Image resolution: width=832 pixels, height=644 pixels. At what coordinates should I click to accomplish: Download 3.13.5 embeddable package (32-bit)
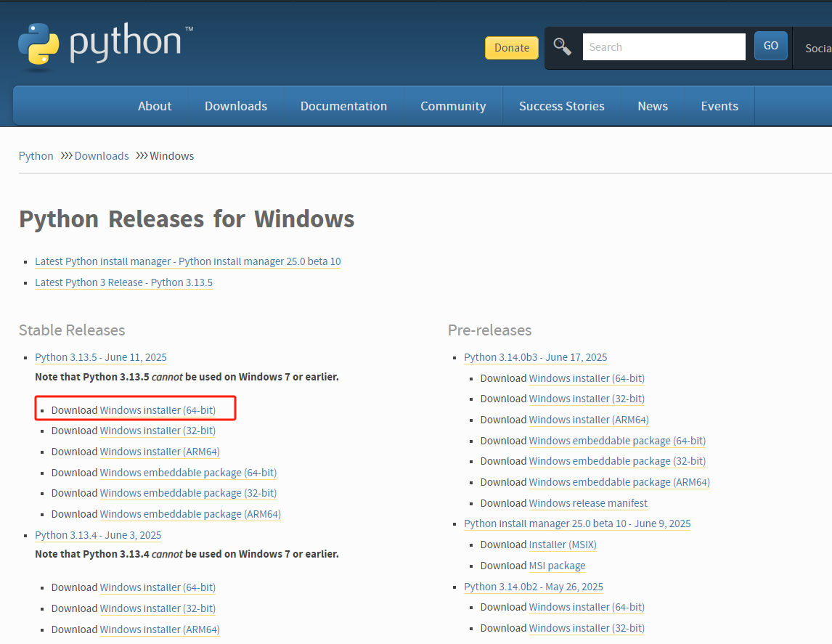tap(188, 493)
